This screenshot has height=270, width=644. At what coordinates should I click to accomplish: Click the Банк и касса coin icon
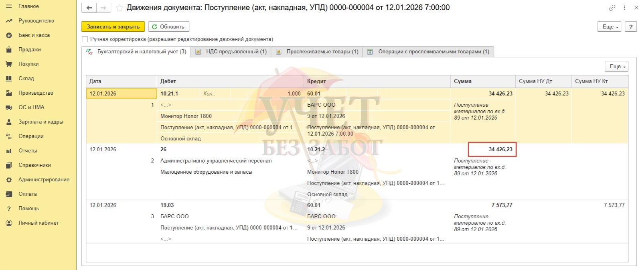pos(9,35)
